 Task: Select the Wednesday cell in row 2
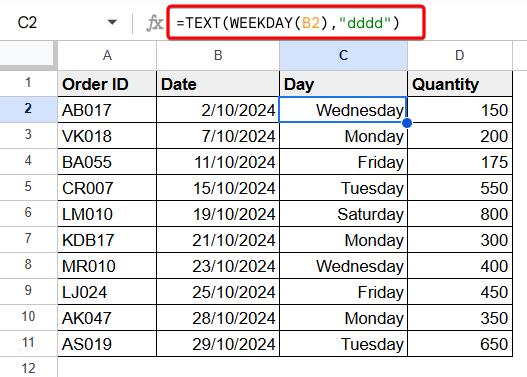(x=343, y=110)
